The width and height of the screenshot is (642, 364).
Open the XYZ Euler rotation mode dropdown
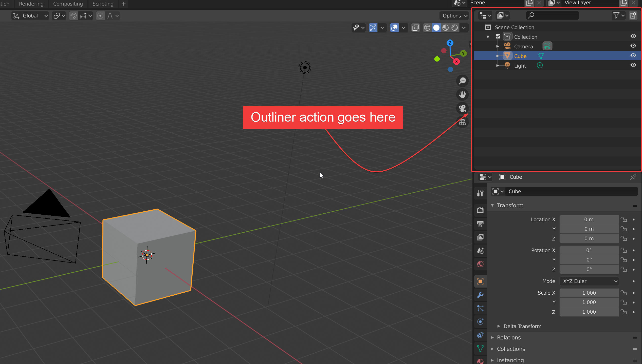(x=589, y=281)
